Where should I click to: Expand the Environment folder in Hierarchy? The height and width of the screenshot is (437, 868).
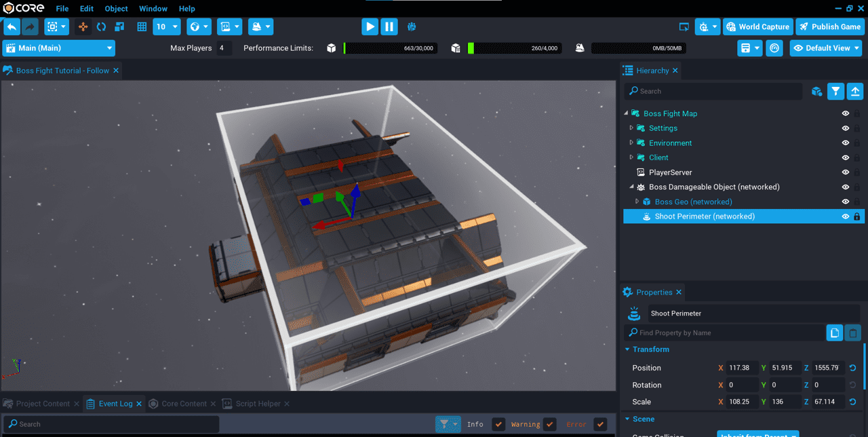pyautogui.click(x=631, y=143)
